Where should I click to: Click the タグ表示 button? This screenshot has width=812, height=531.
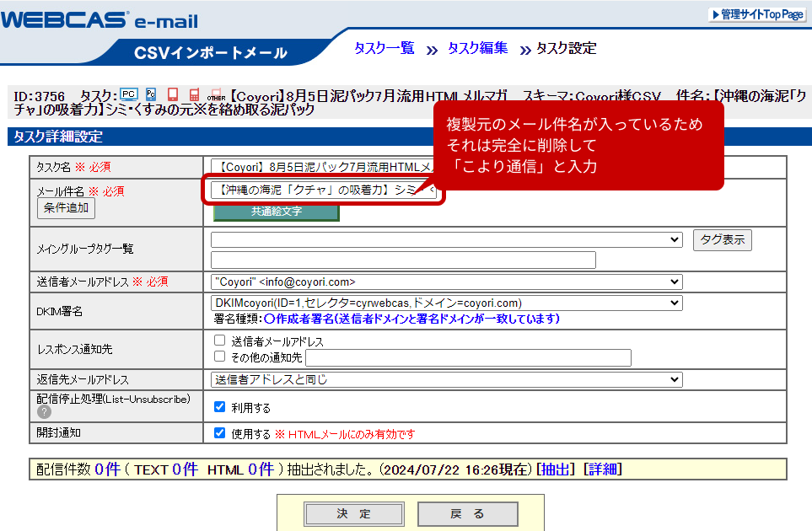click(723, 240)
